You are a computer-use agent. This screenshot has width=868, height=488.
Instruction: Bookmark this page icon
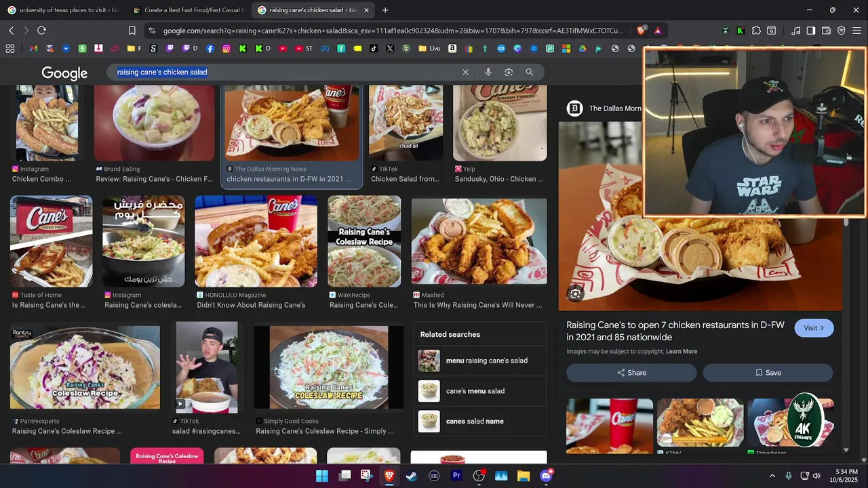tap(132, 30)
